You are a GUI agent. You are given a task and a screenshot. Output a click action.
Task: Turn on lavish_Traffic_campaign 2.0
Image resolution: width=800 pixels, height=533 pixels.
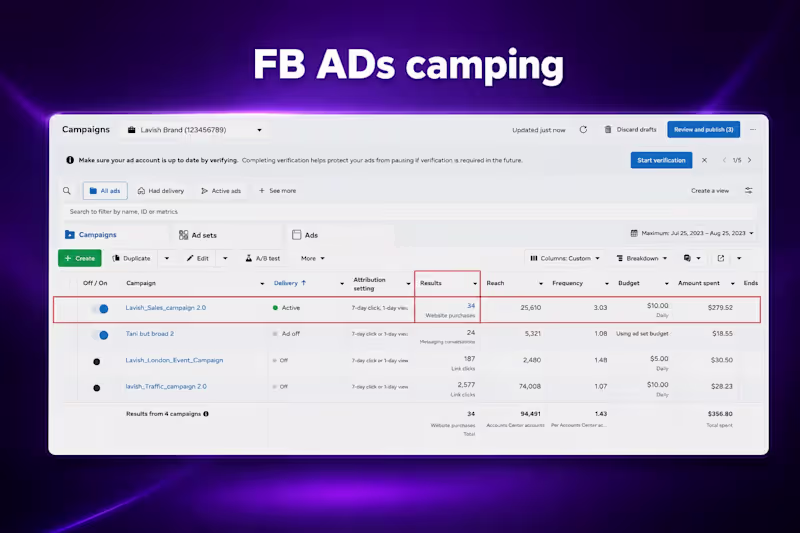point(96,388)
